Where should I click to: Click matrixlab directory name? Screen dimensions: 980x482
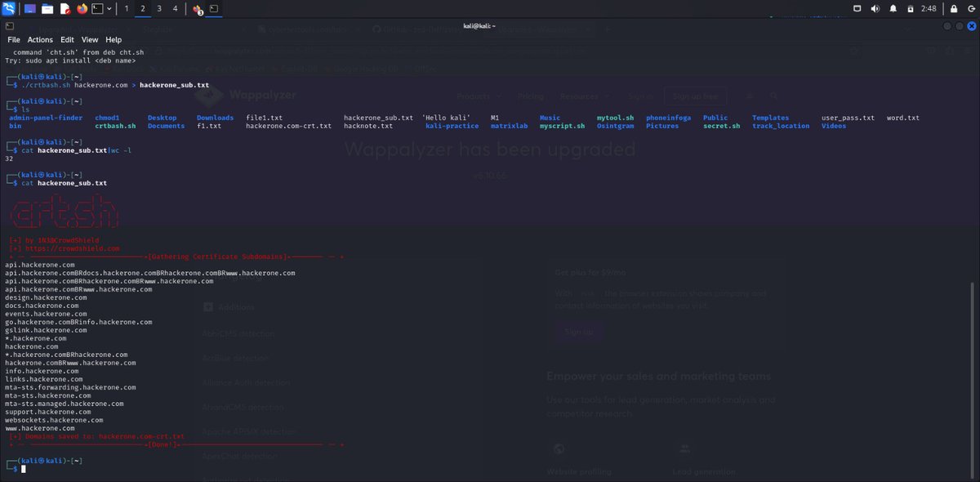(509, 126)
